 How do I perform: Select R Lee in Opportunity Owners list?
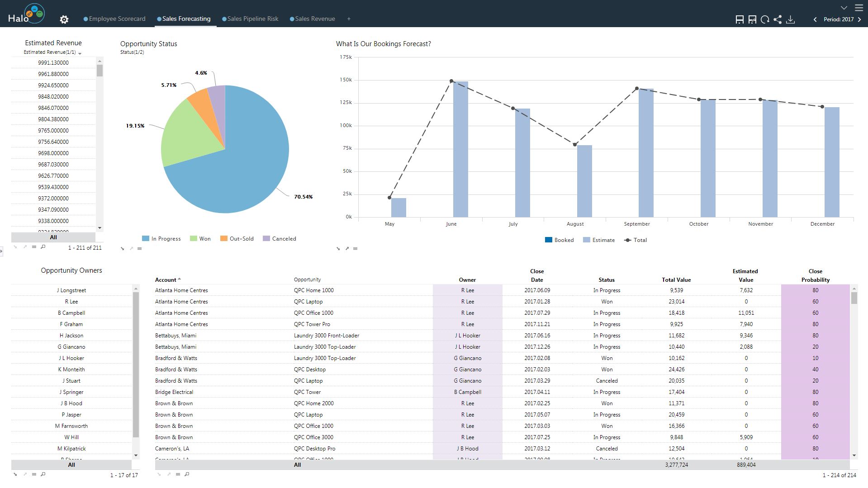71,302
